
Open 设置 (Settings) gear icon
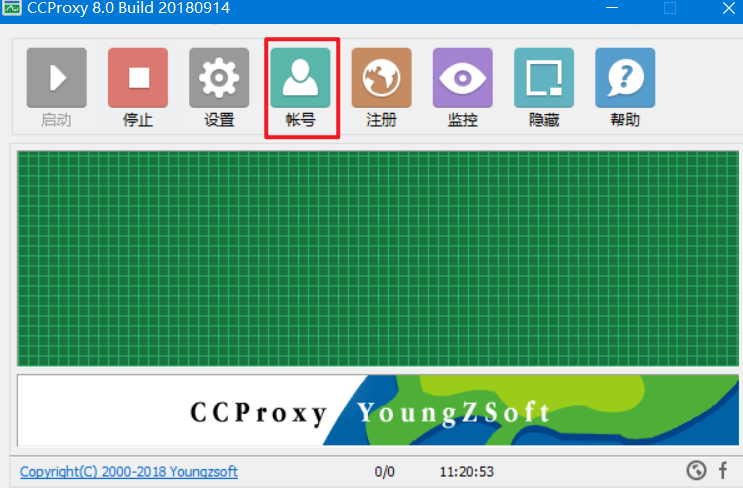(x=219, y=78)
